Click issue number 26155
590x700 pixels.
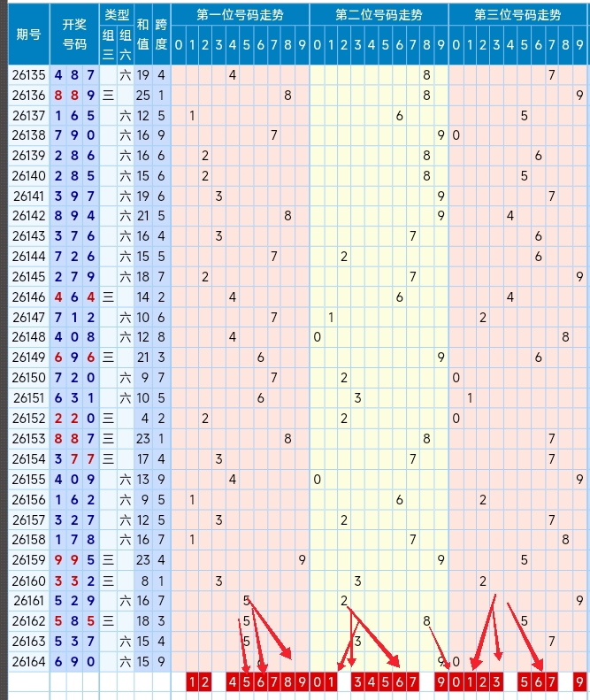pyautogui.click(x=29, y=480)
